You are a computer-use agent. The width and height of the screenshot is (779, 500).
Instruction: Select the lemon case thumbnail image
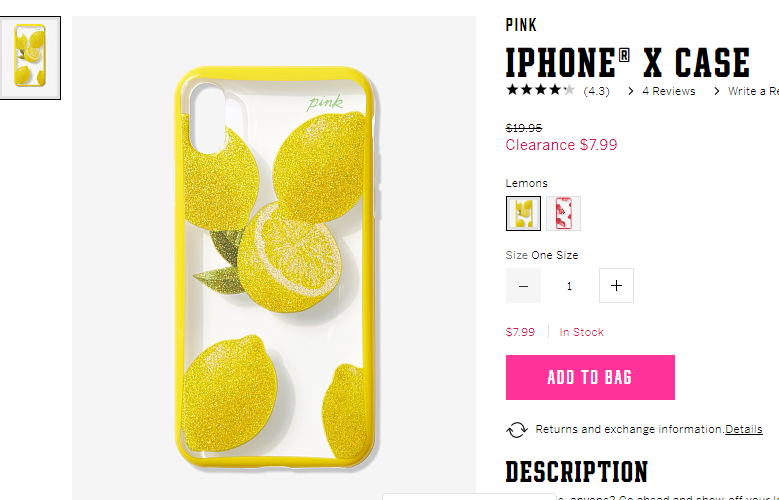(30, 58)
